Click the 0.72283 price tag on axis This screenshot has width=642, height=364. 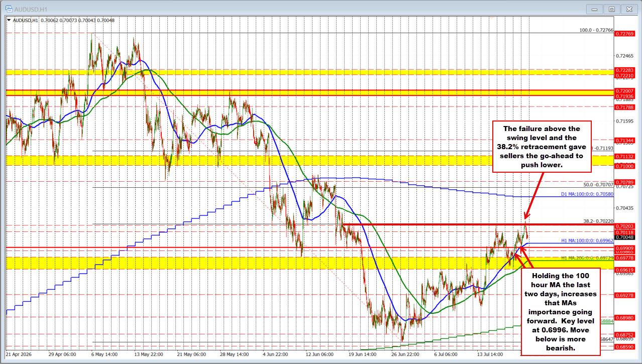[x=625, y=70]
